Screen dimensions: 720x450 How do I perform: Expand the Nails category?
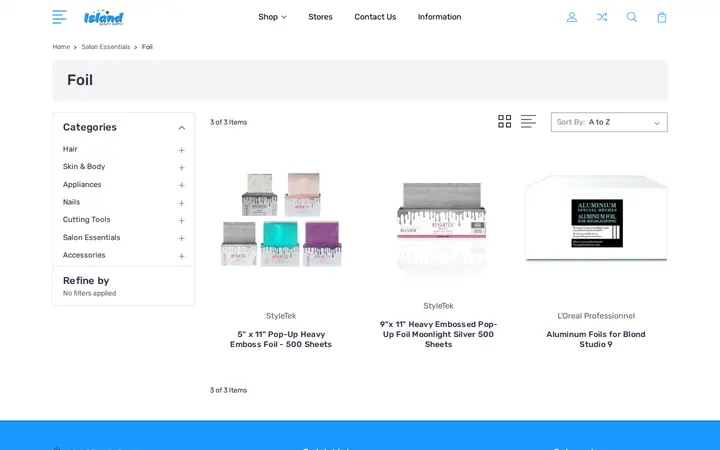pos(181,203)
